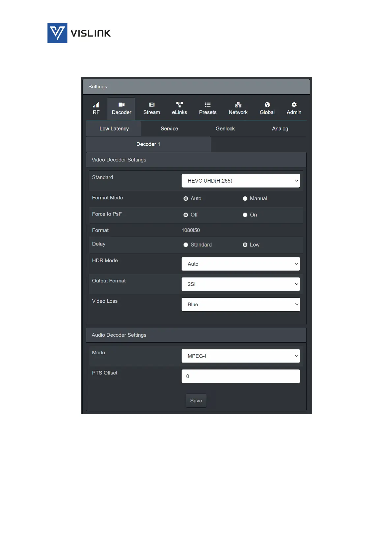Viewport: 392px width, 555px height.
Task: Switch to the Analog sub-tab
Action: 280,129
